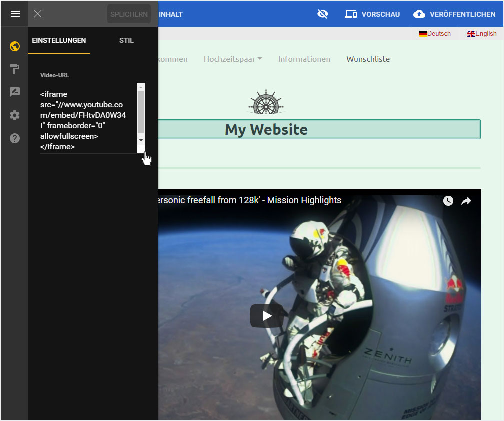Switch language to English
The height and width of the screenshot is (421, 504).
tap(482, 34)
